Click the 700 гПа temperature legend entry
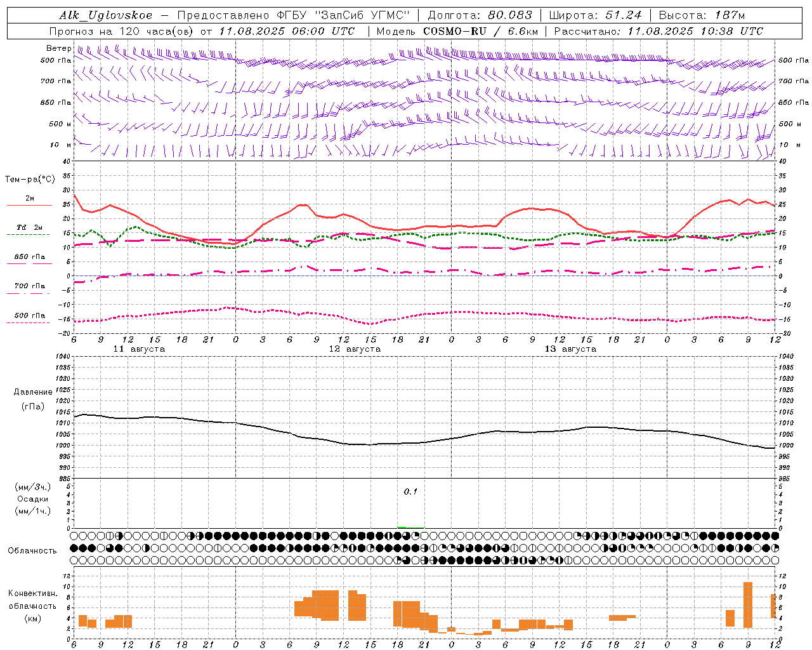 pyautogui.click(x=30, y=286)
